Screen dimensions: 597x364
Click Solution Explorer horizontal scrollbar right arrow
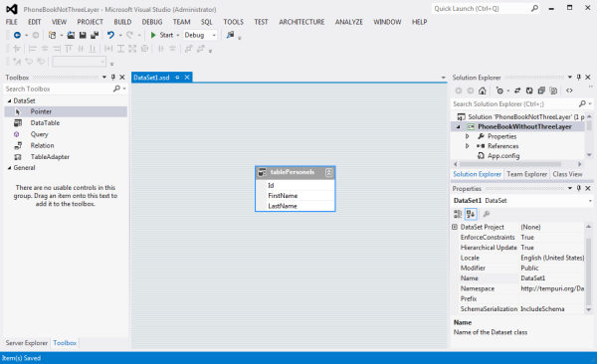[x=579, y=164]
